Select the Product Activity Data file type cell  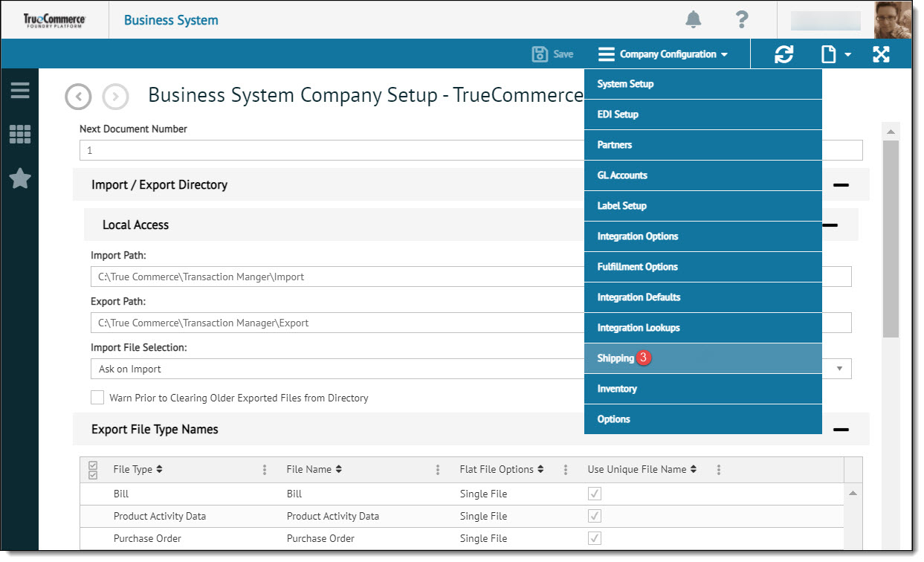point(160,516)
